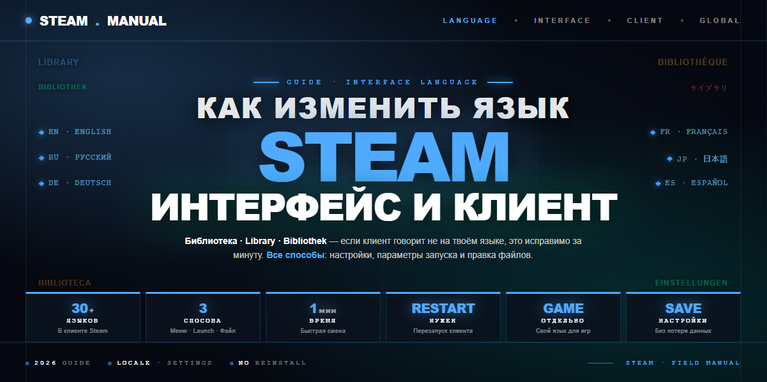The width and height of the screenshot is (767, 382).
Task: Click the bullet dot beside NO REINSTALL
Action: 231,363
